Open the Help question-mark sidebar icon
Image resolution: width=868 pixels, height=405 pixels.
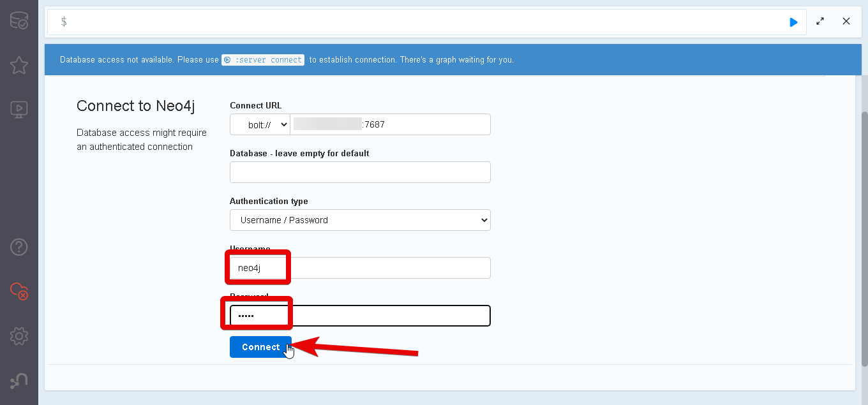19,247
